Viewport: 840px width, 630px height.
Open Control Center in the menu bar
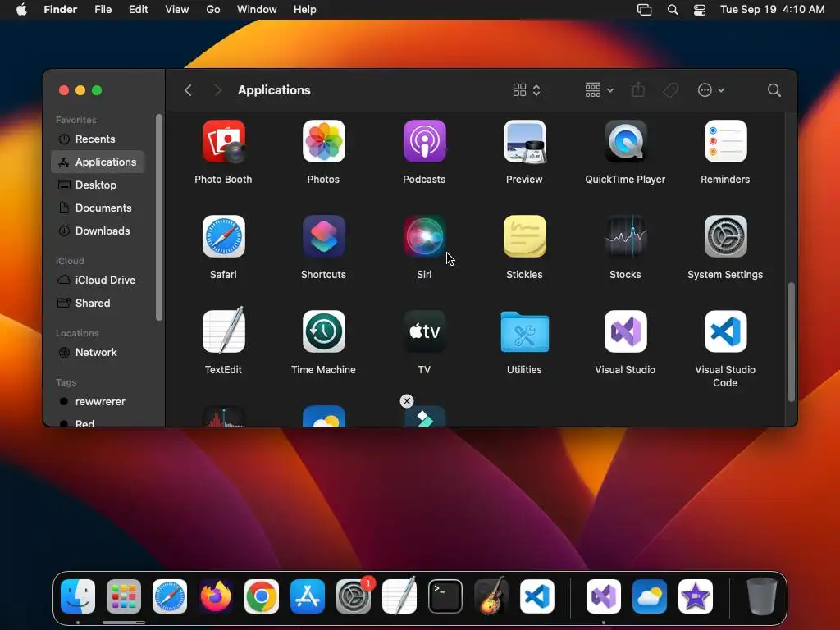click(x=700, y=10)
